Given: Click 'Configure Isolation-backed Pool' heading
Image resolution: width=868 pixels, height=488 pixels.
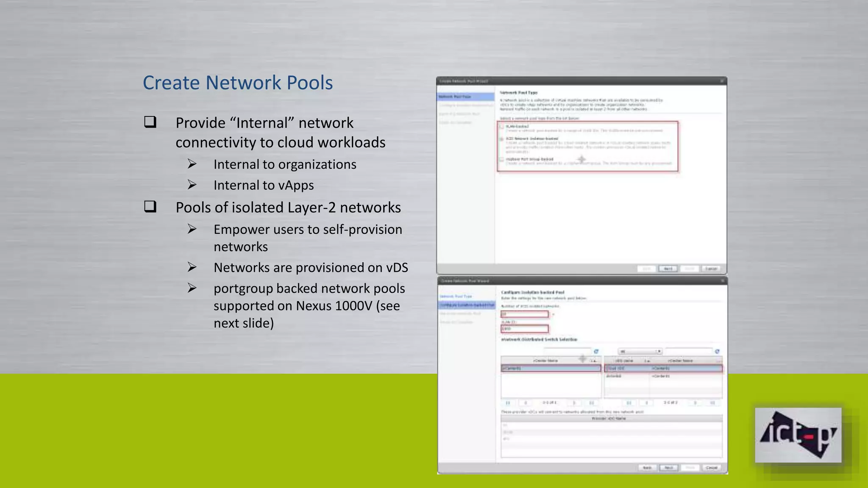Looking at the screenshot, I should click(x=533, y=292).
